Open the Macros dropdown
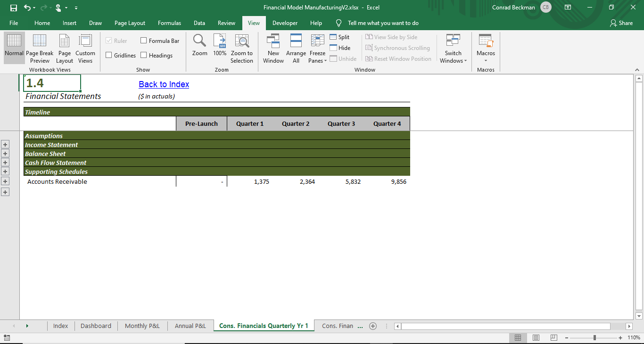 click(x=486, y=48)
